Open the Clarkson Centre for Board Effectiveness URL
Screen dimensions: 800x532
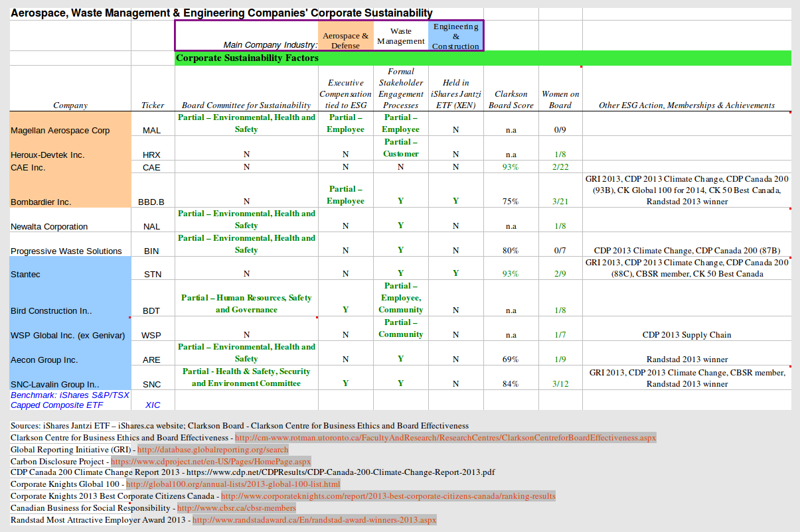coord(445,438)
